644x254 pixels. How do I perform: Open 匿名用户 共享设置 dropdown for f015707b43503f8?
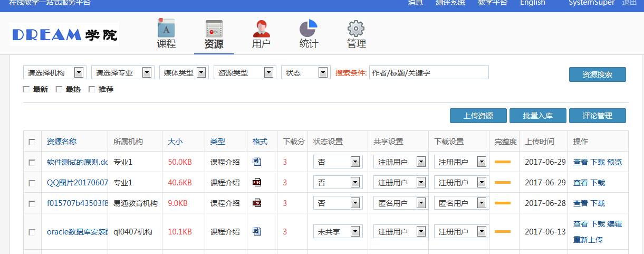click(400, 203)
